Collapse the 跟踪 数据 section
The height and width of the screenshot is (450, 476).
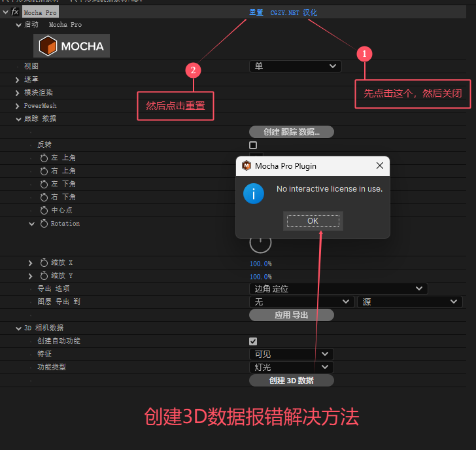[x=18, y=119]
